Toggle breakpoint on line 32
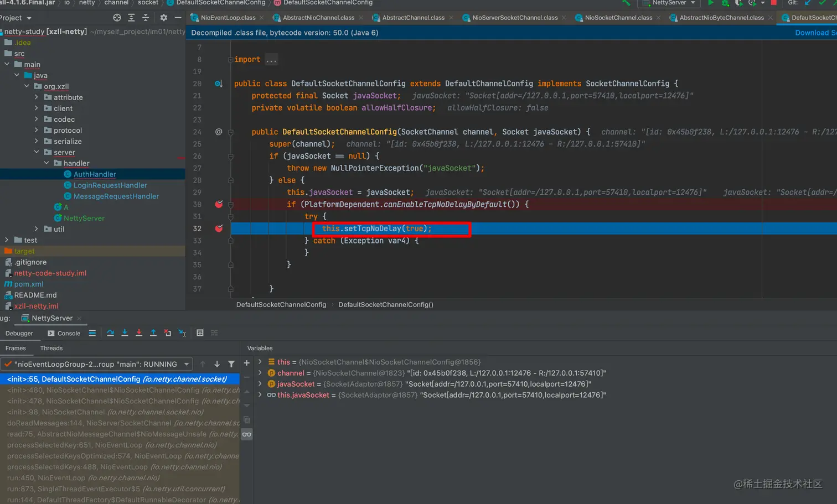 pos(219,228)
